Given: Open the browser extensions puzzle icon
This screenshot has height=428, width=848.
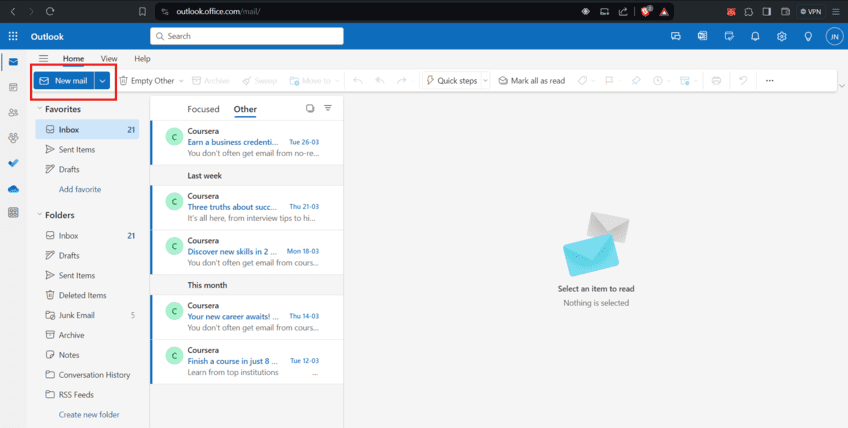Looking at the screenshot, I should pyautogui.click(x=748, y=11).
